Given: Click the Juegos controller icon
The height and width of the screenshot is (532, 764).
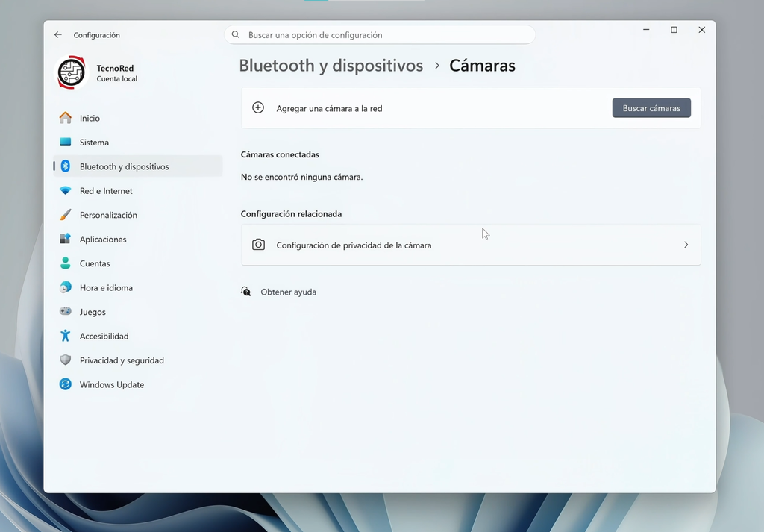Looking at the screenshot, I should 66,311.
